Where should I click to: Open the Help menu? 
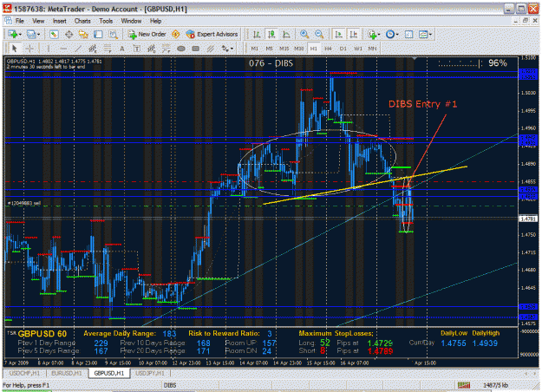point(155,21)
